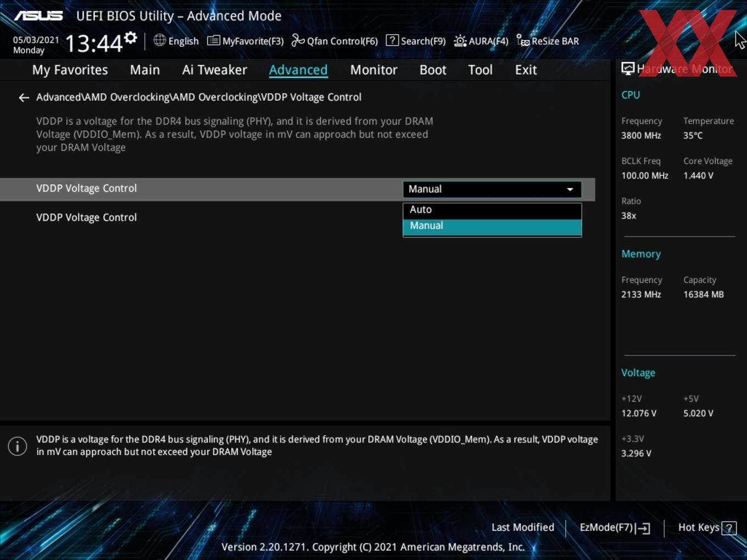Select the Advanced tab
This screenshot has height=560, width=747.
(298, 70)
